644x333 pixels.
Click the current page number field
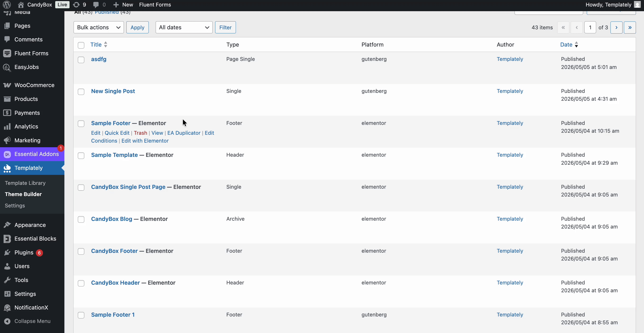coord(590,27)
